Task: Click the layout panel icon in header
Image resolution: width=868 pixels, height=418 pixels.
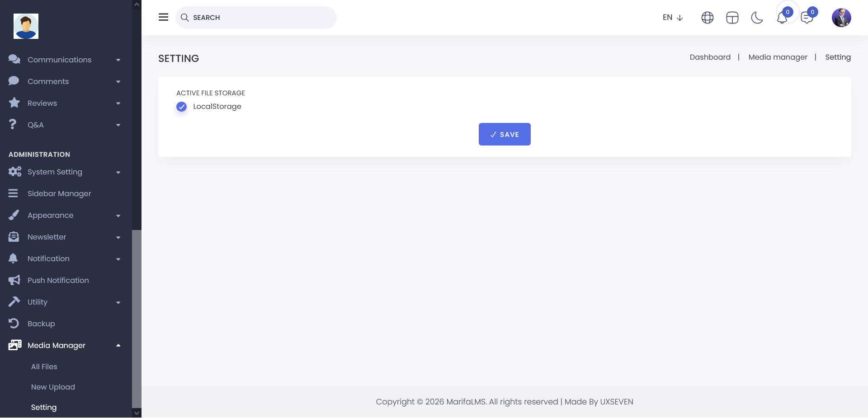Action: (732, 18)
